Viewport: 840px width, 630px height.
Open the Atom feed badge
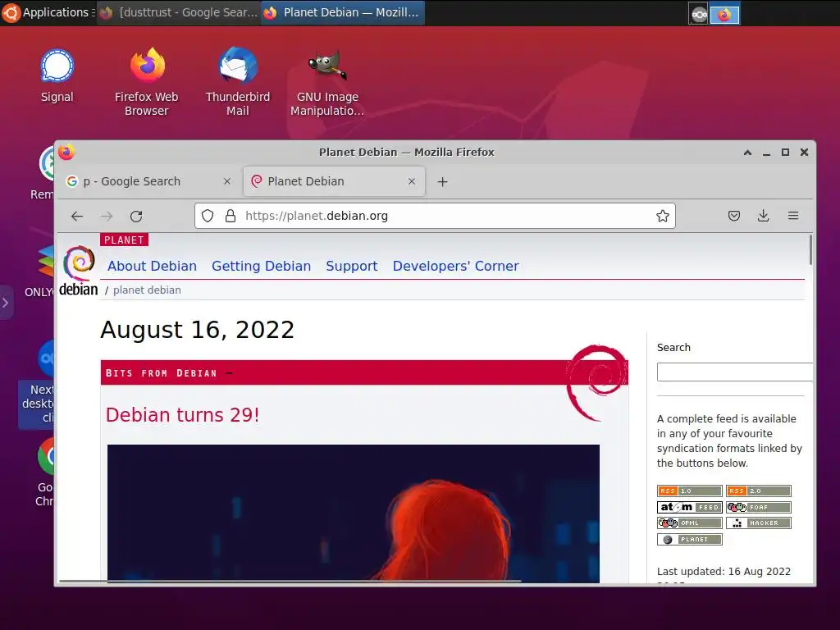689,507
